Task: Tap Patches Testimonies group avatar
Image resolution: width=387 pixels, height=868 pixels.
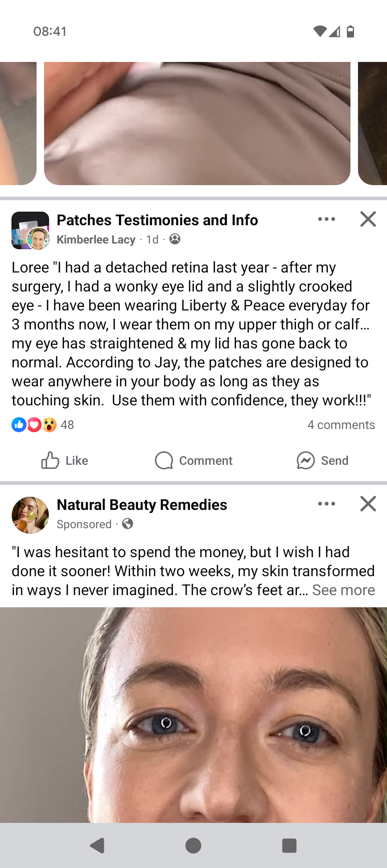Action: point(30,230)
